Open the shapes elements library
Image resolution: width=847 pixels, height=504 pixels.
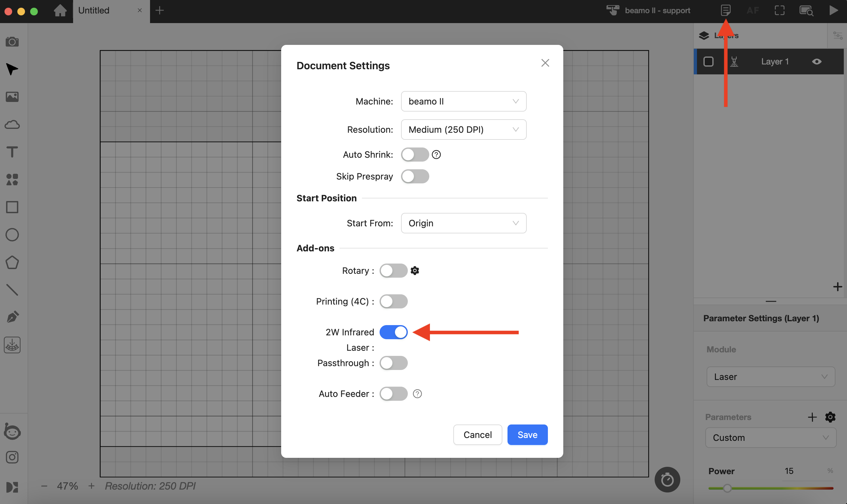(12, 180)
